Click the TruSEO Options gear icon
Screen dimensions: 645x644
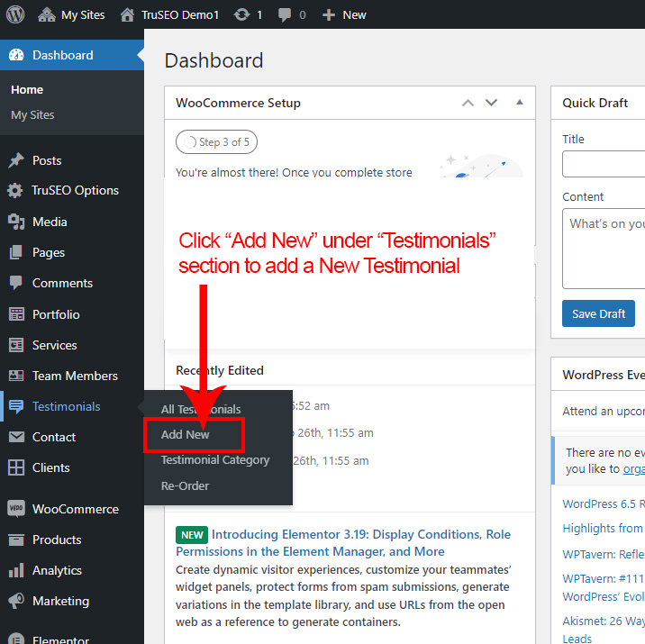16,191
